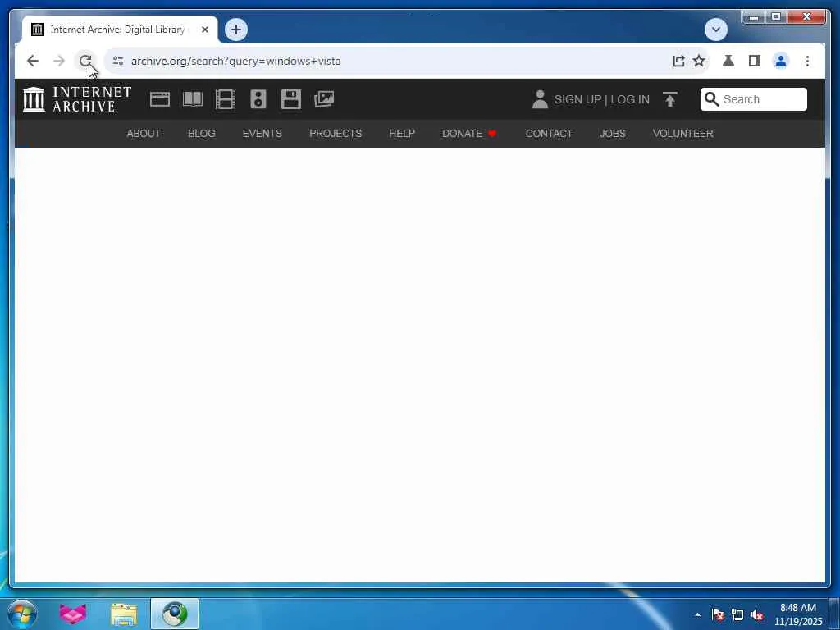Show hidden system tray icons
This screenshot has width=840, height=630.
pos(697,614)
